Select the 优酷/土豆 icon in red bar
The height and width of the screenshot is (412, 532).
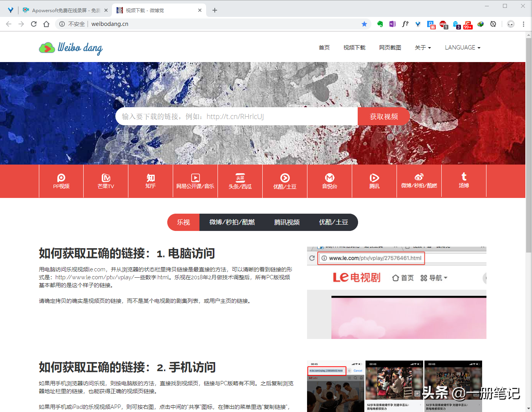[285, 181]
